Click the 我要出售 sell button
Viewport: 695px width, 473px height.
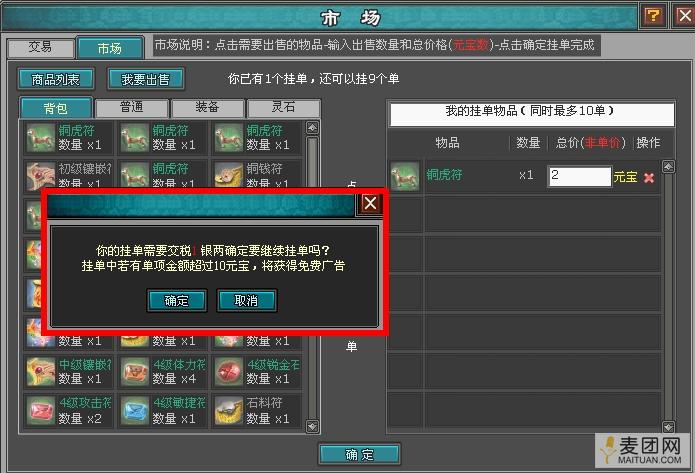pyautogui.click(x=151, y=78)
